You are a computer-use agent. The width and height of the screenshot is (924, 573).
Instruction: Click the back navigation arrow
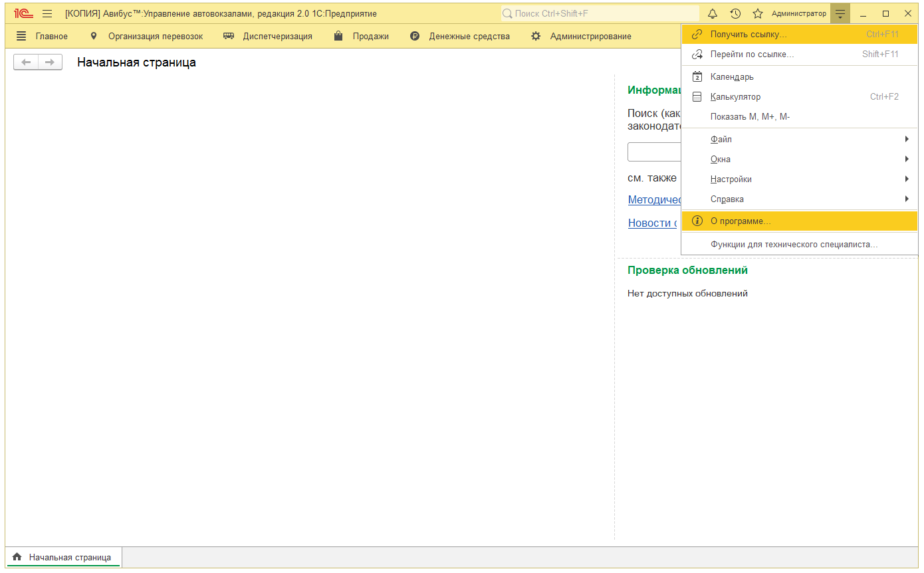(x=26, y=62)
